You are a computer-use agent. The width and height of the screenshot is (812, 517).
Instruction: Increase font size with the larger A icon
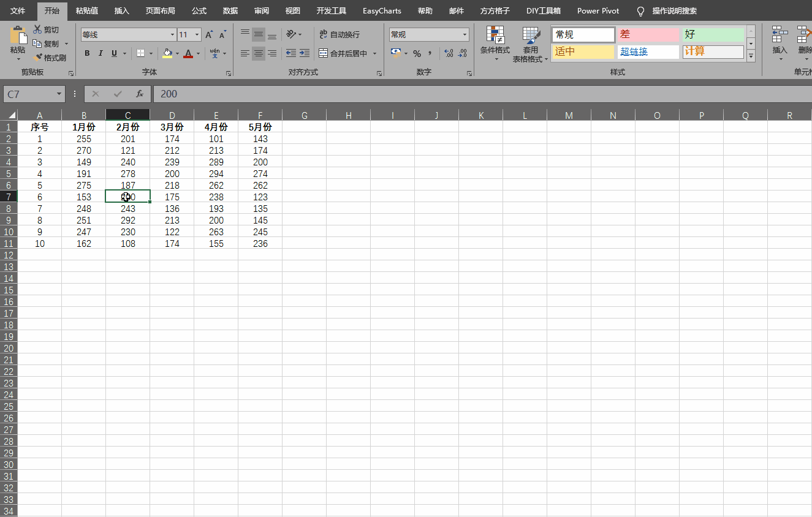210,35
